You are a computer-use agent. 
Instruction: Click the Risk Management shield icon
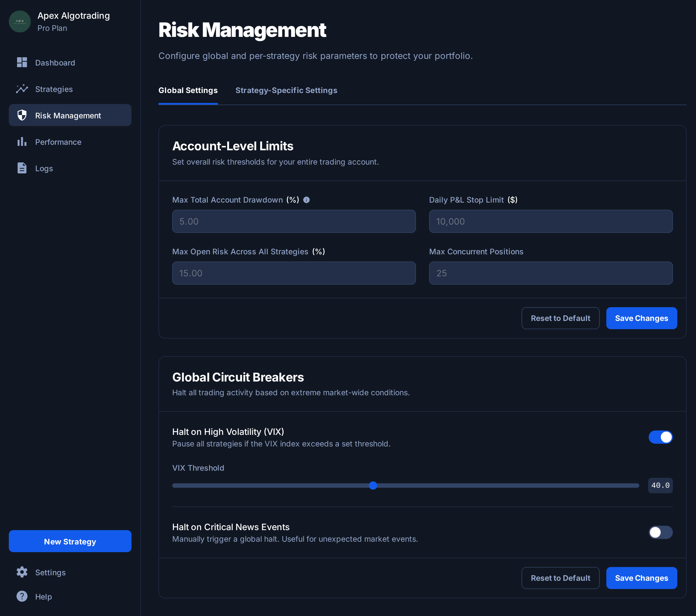(x=22, y=115)
